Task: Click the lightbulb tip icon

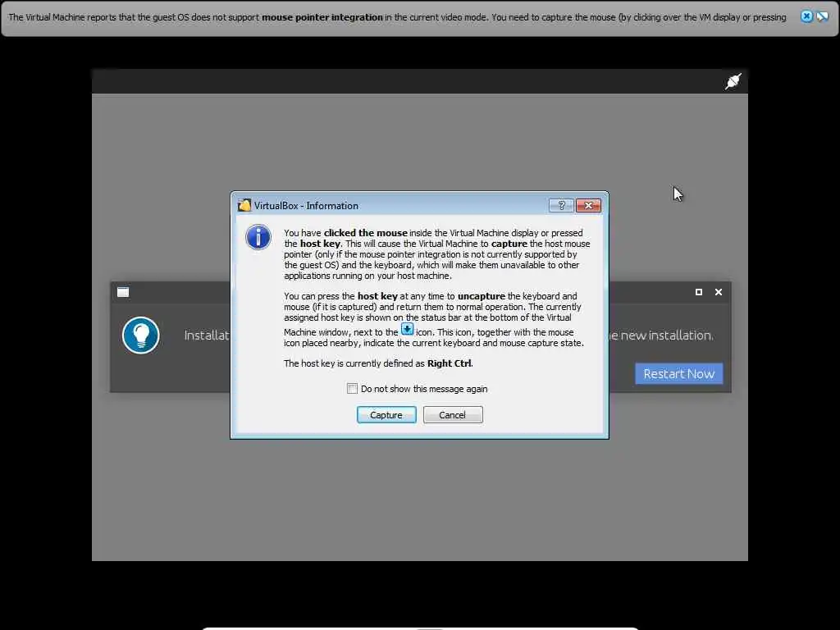Action: pos(141,336)
